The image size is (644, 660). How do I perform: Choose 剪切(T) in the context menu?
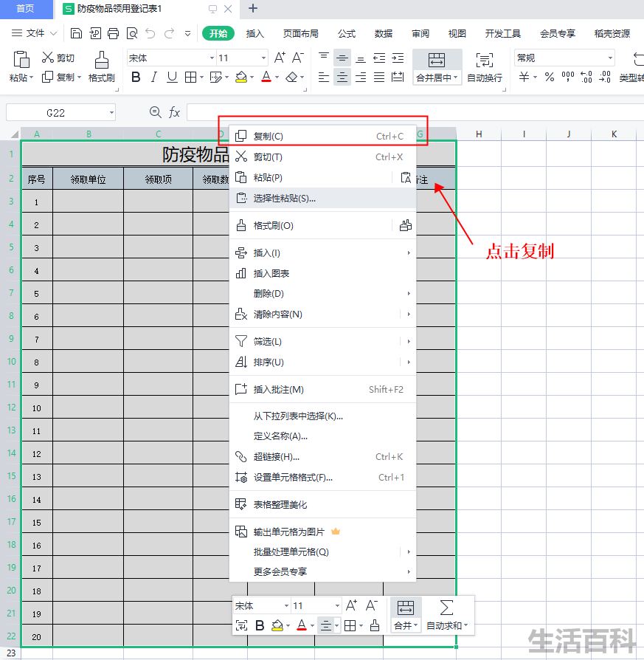[x=322, y=157]
